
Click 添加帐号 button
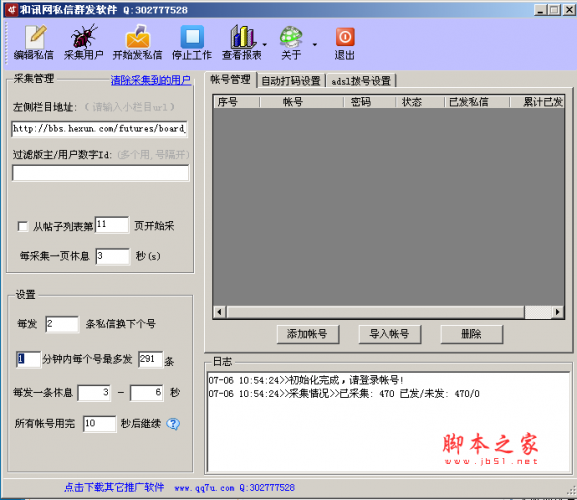pyautogui.click(x=308, y=334)
